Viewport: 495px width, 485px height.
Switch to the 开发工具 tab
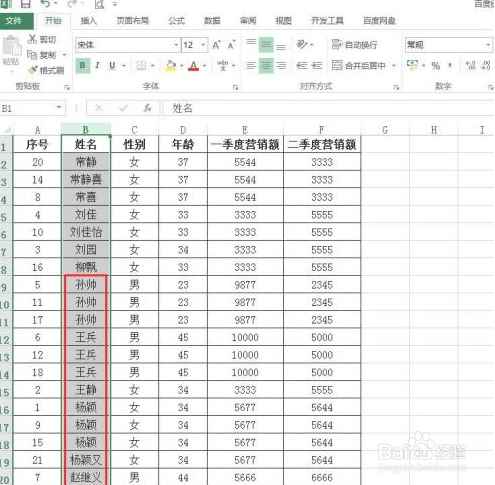point(327,21)
